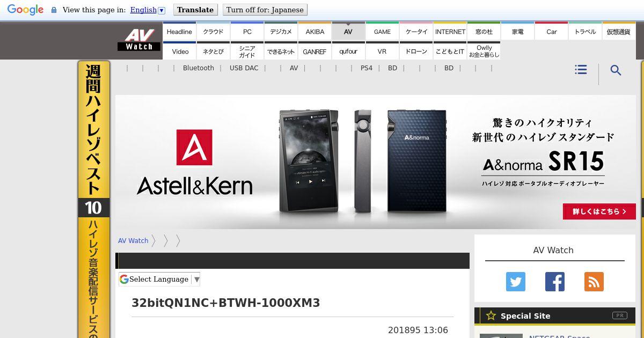Open the ドローン tab

[416, 51]
